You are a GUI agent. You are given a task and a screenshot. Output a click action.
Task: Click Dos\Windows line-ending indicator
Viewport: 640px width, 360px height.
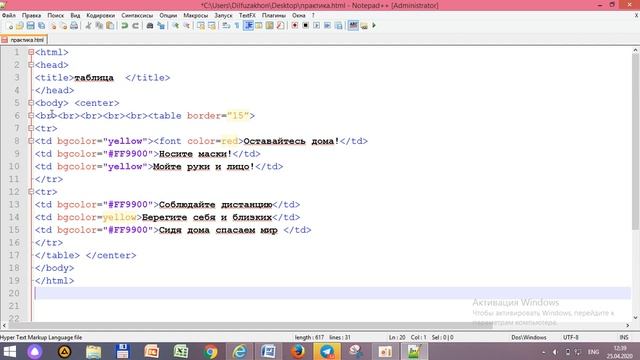pos(529,338)
